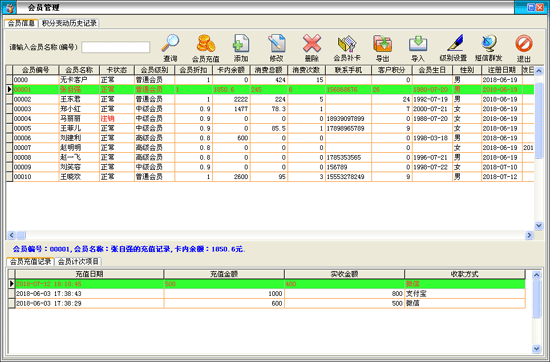This screenshot has width=550, height=362.
Task: Click the 查询 magnifier search icon
Action: click(x=170, y=43)
